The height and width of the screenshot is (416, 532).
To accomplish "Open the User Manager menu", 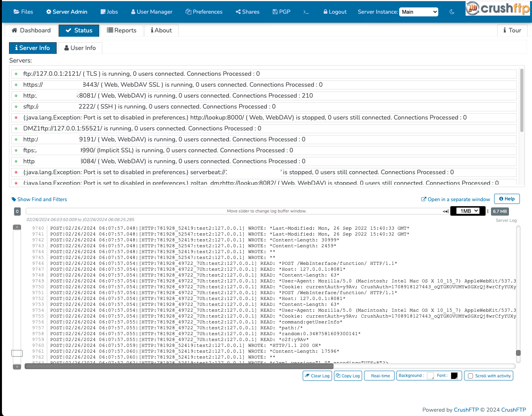I will click(152, 12).
